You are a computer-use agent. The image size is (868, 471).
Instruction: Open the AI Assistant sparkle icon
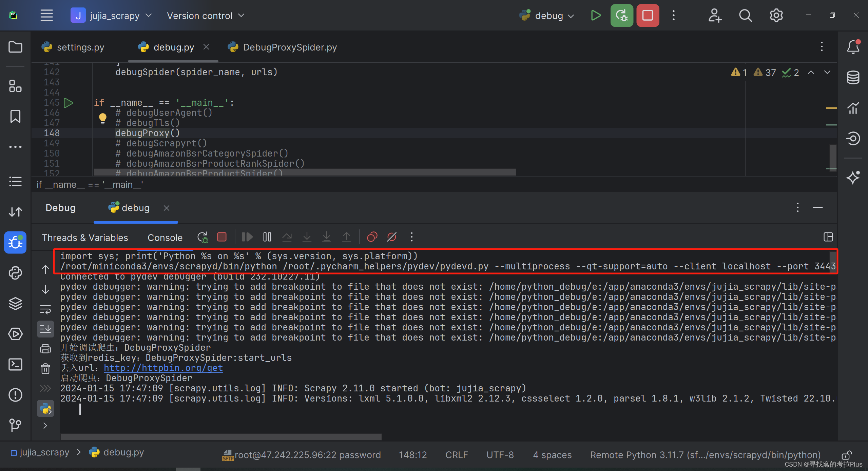[853, 178]
